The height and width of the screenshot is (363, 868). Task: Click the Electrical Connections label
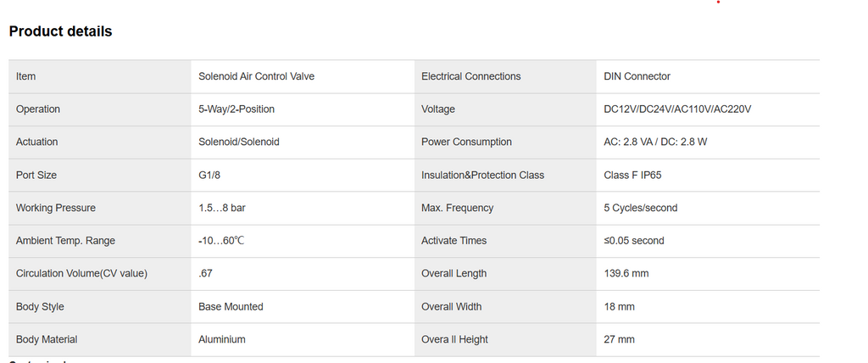click(470, 76)
